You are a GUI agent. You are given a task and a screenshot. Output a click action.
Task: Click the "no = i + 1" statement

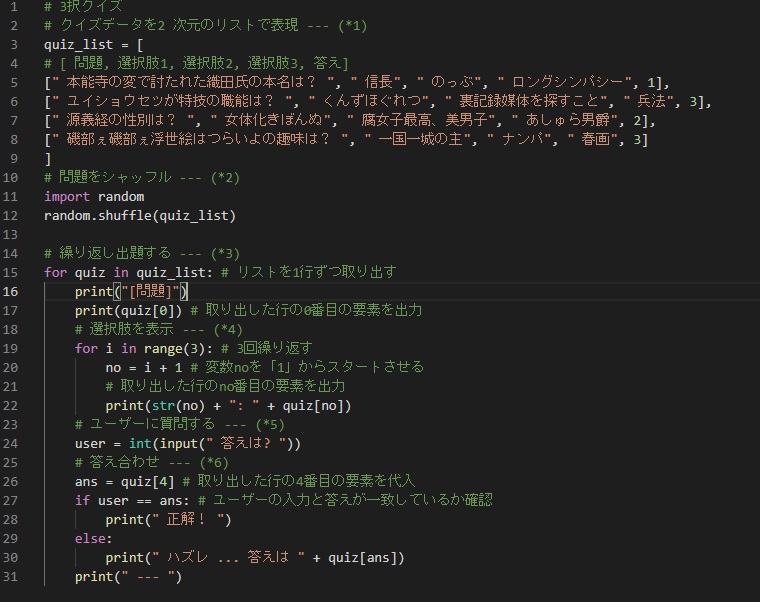tap(144, 367)
